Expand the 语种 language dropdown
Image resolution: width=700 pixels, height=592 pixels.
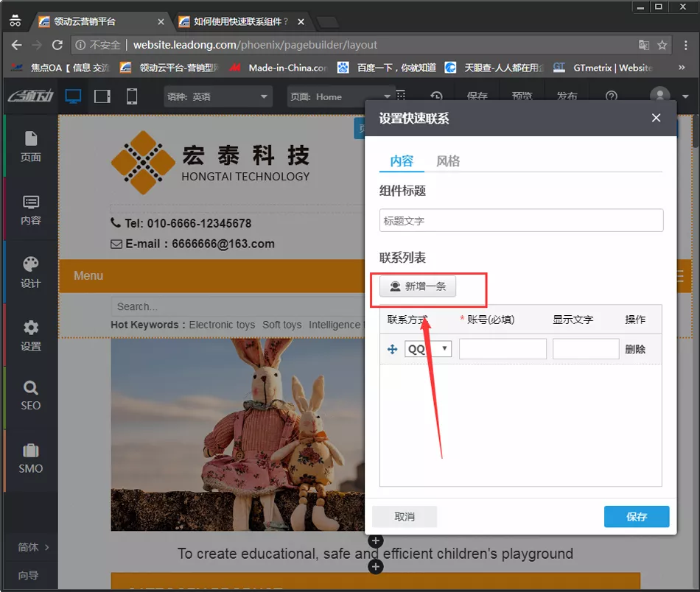[x=217, y=96]
